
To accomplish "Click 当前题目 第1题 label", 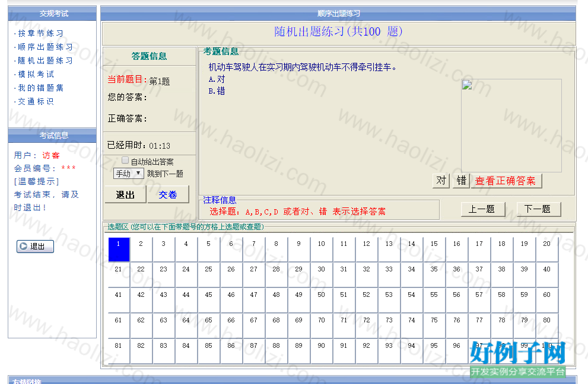I will tap(138, 80).
